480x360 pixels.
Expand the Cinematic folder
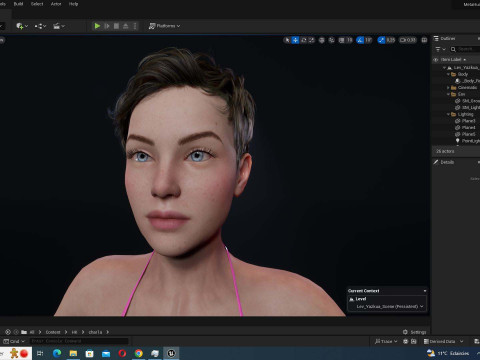point(448,88)
